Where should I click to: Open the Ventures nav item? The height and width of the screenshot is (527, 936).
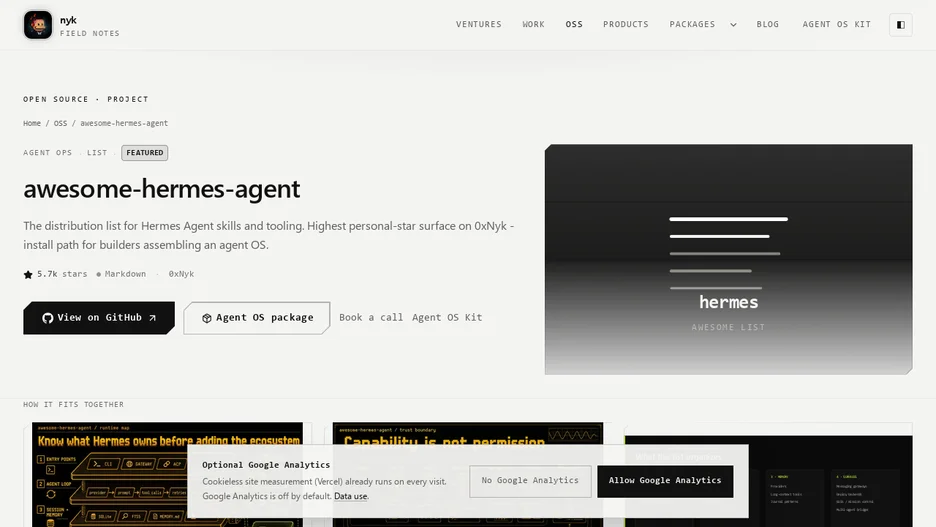point(479,24)
